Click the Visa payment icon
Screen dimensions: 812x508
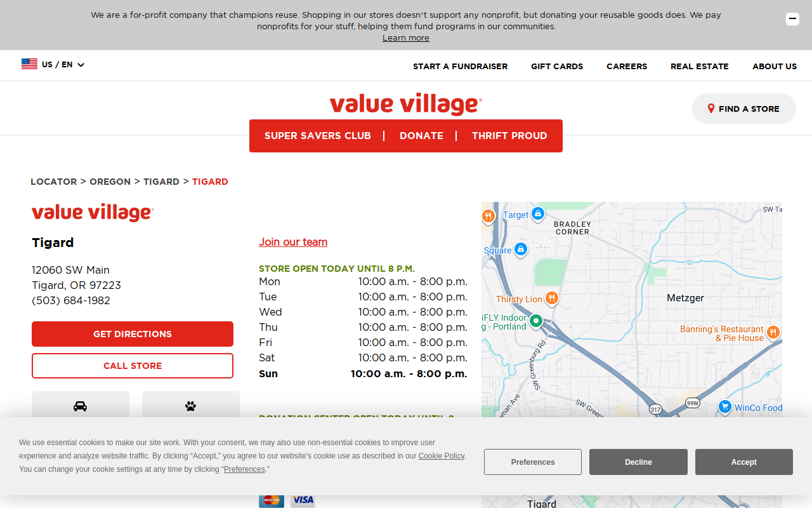click(303, 500)
